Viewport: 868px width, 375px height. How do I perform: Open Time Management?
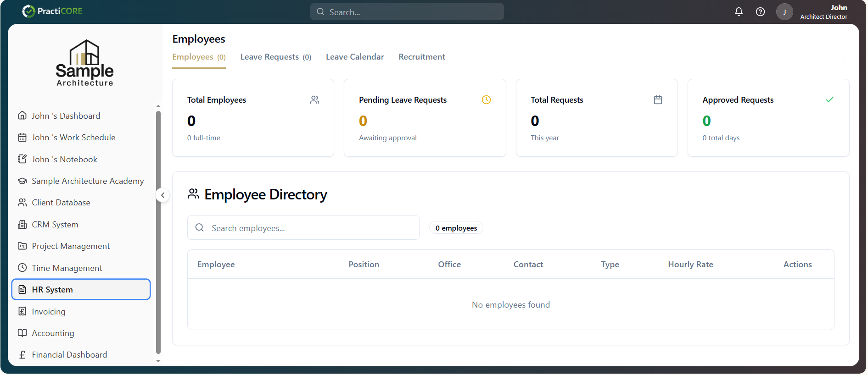click(81, 268)
